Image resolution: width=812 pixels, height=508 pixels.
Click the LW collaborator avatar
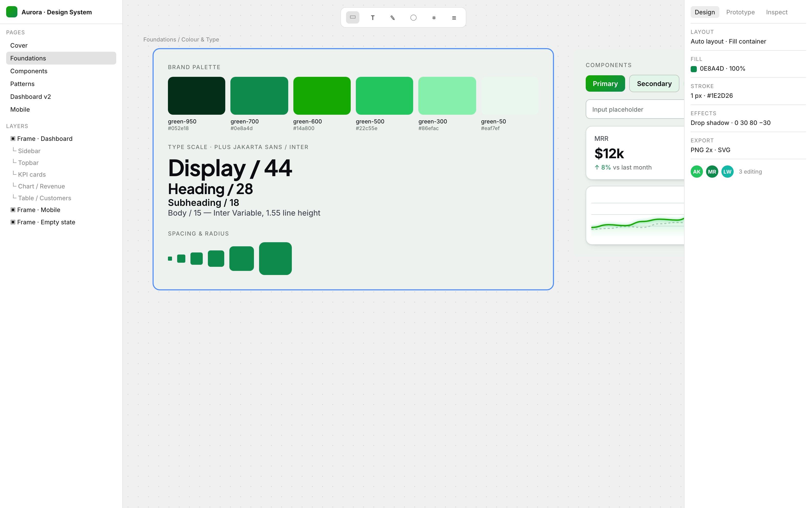727,172
